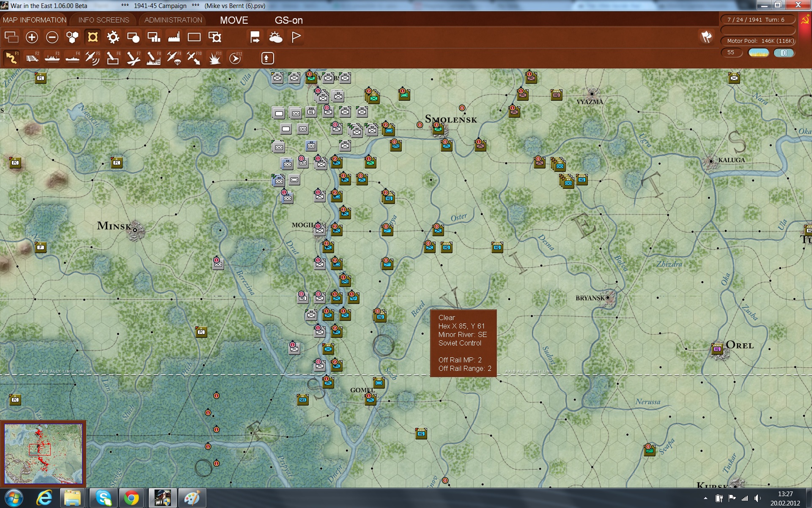
Task: Toggle the rectangle-with-bars overlay icon
Action: 154,37
